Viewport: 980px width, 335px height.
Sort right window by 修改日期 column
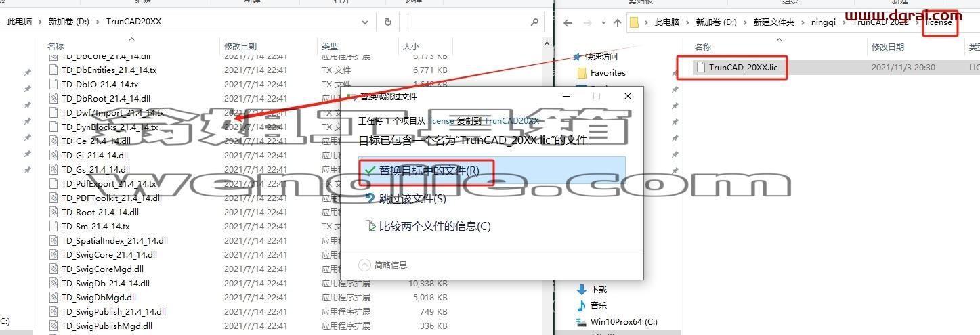887,47
